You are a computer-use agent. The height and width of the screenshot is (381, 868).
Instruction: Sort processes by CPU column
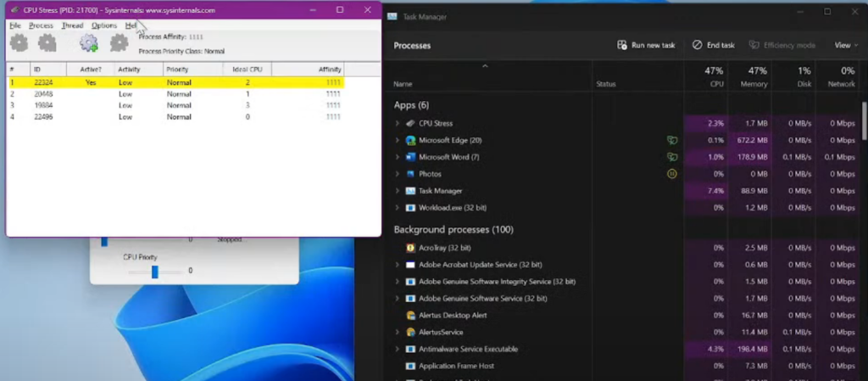(x=704, y=76)
